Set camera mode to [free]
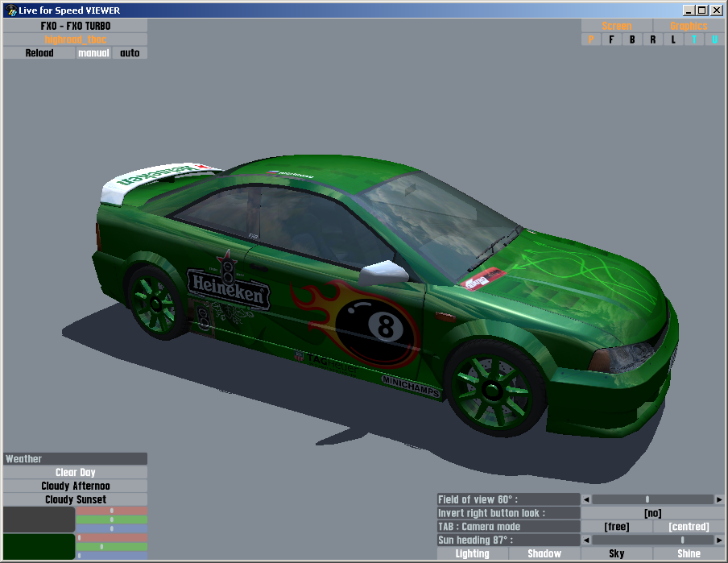The image size is (728, 563). [x=617, y=526]
